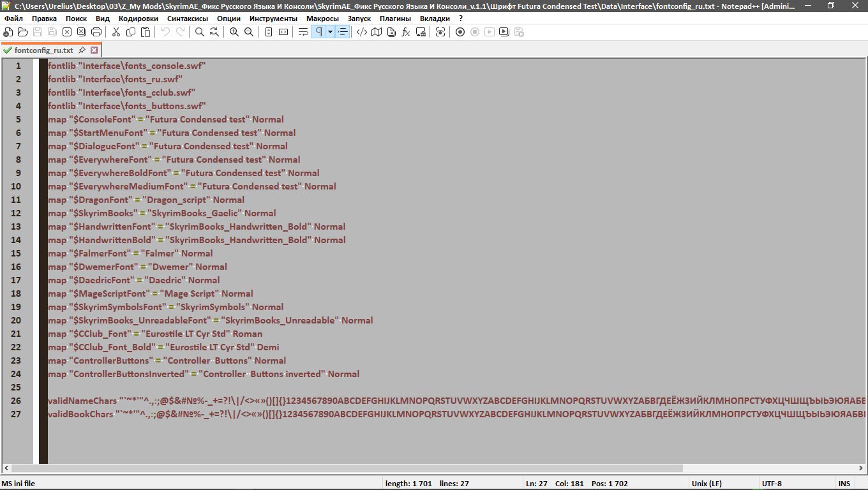Screen dimensions: 868x490
Task: Copy selection using toolbar Copy icon
Action: point(131,32)
